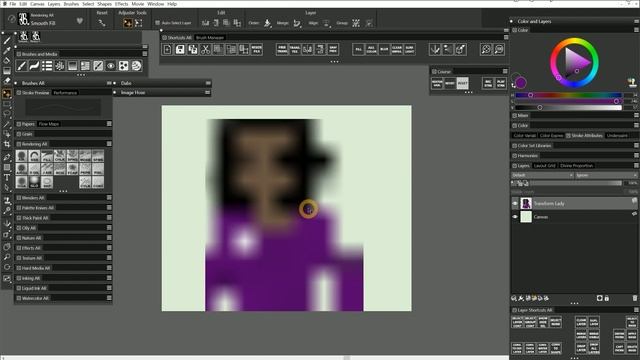Delete layer with the trash icon
The height and width of the screenshot is (360, 640).
[x=635, y=298]
